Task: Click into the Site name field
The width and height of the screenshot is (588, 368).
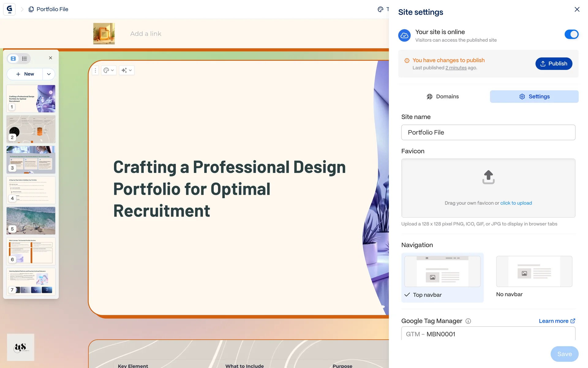Action: tap(488, 132)
